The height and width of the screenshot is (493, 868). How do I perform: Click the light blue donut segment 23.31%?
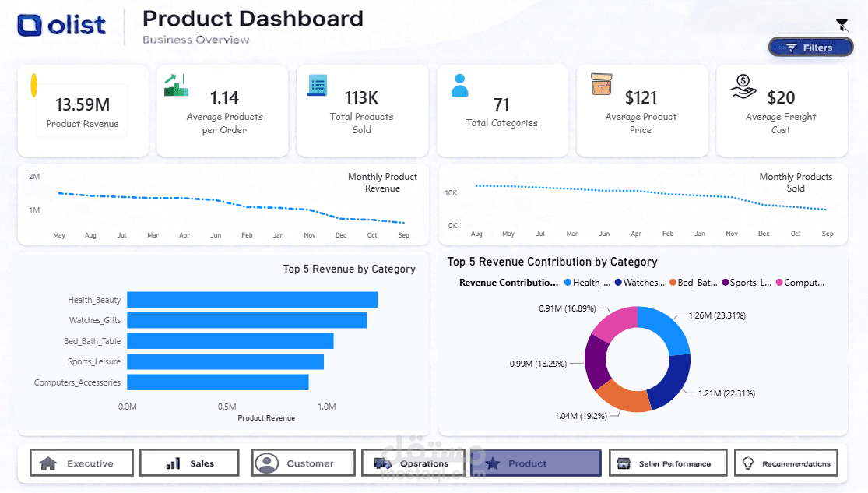click(667, 328)
